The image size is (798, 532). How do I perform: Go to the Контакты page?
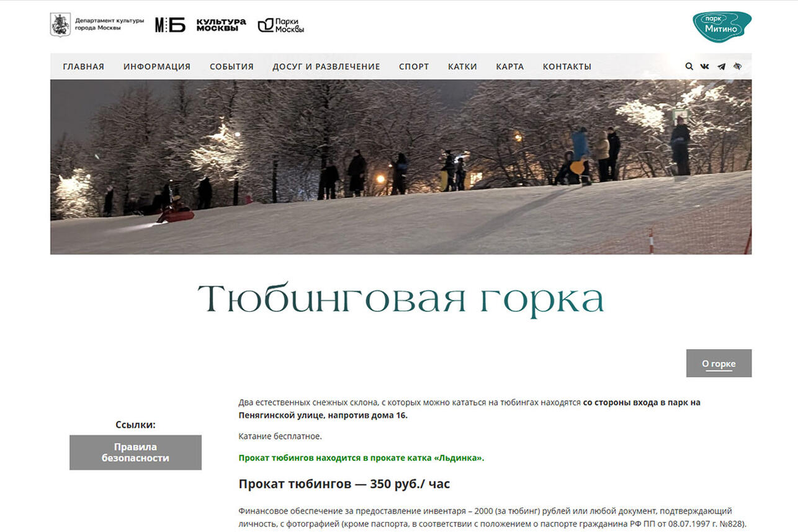coord(567,66)
